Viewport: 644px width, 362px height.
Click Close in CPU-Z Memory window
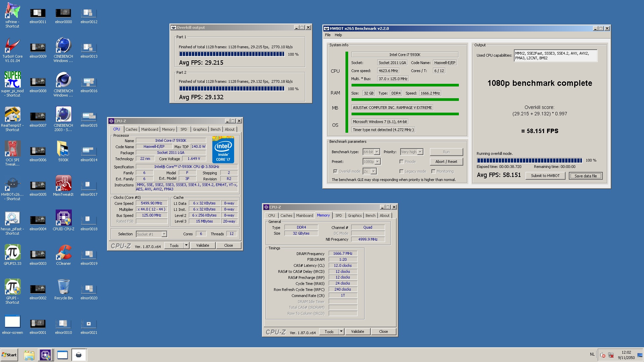(383, 331)
